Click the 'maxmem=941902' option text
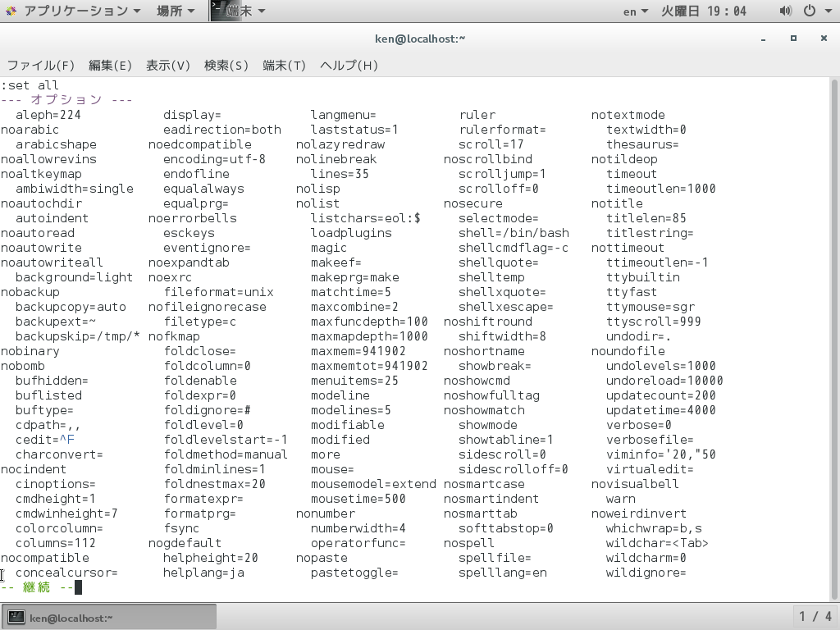This screenshot has width=840, height=630. pos(358,351)
